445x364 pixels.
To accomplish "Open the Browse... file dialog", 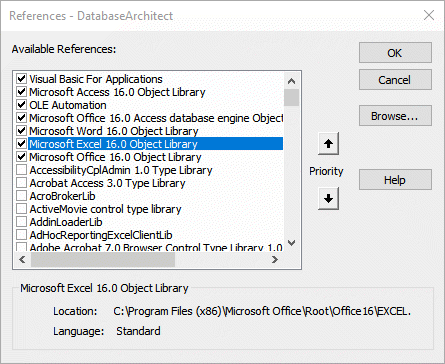I will [x=395, y=116].
